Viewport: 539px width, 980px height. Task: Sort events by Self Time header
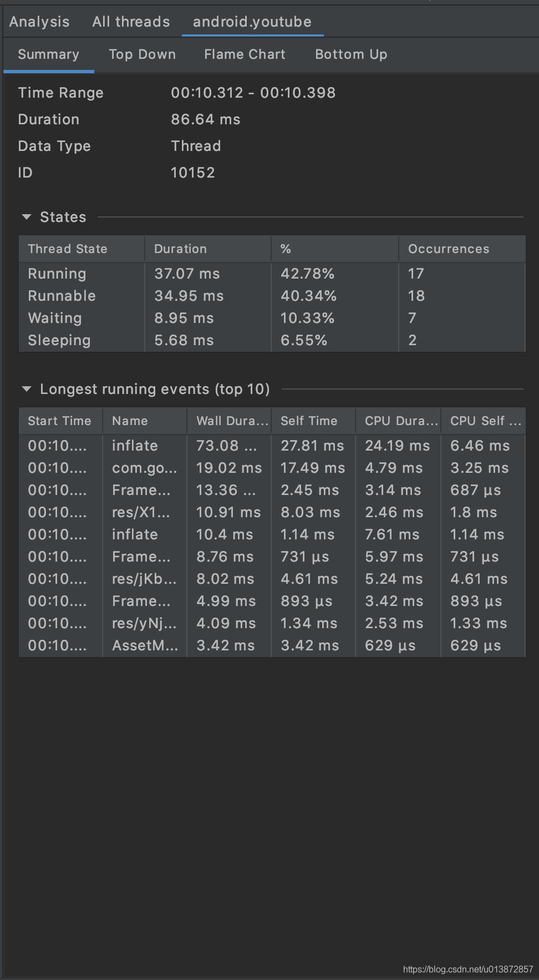pyautogui.click(x=309, y=421)
